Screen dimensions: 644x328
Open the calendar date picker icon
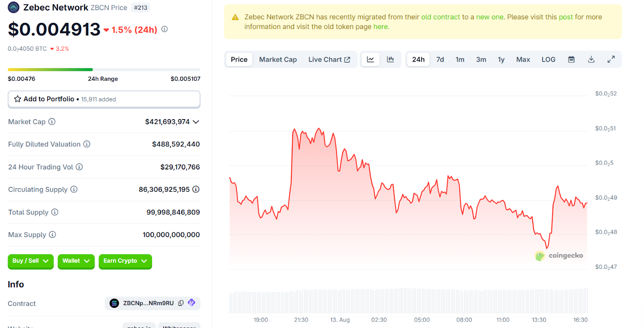(x=571, y=60)
